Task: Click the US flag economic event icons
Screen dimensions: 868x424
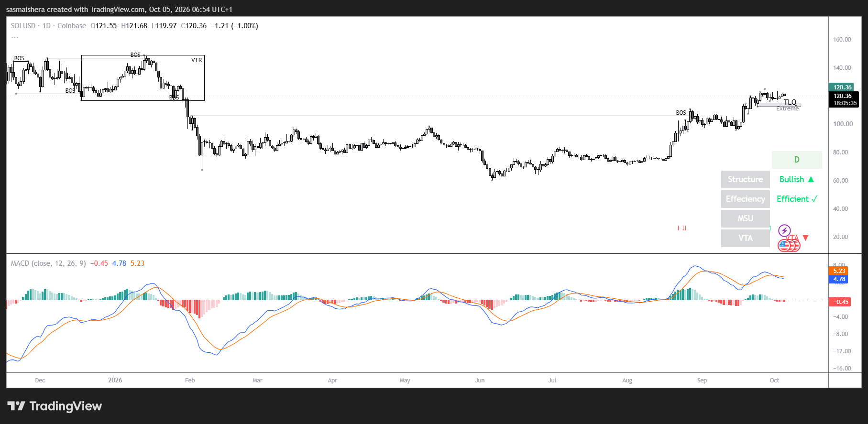Action: point(789,246)
